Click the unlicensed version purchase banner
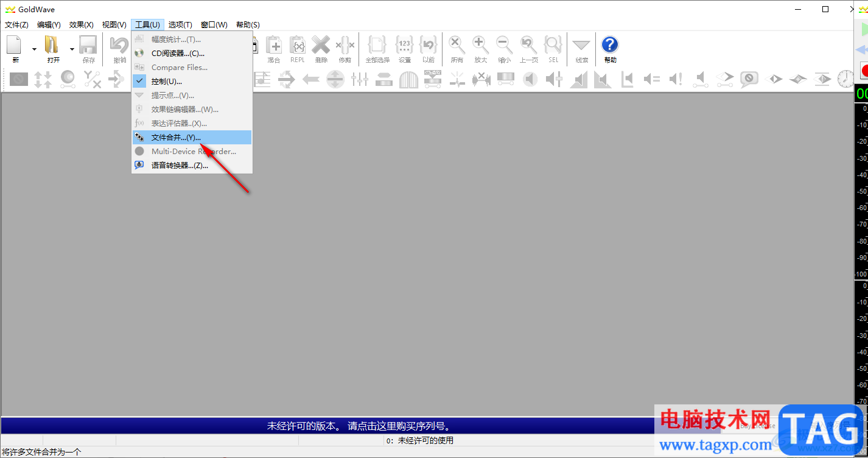This screenshot has width=868, height=458. coord(359,426)
